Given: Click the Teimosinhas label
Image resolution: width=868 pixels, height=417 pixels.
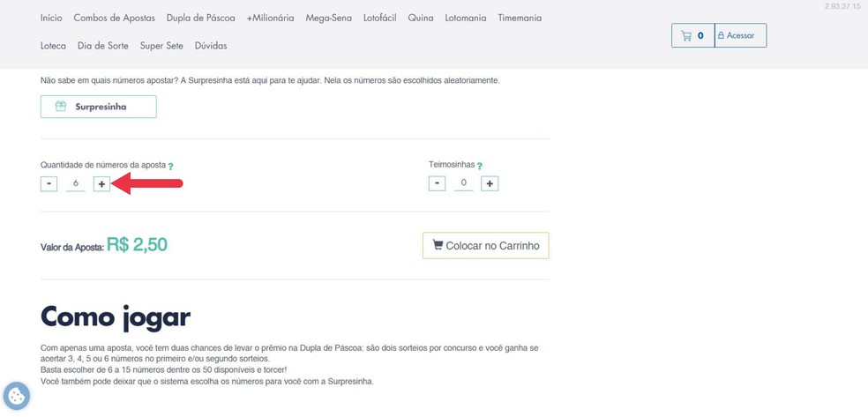Looking at the screenshot, I should 452,165.
